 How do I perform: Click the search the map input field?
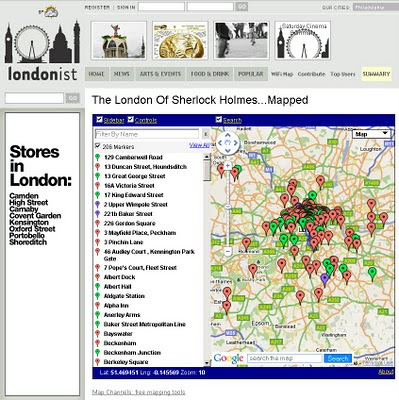click(x=285, y=359)
